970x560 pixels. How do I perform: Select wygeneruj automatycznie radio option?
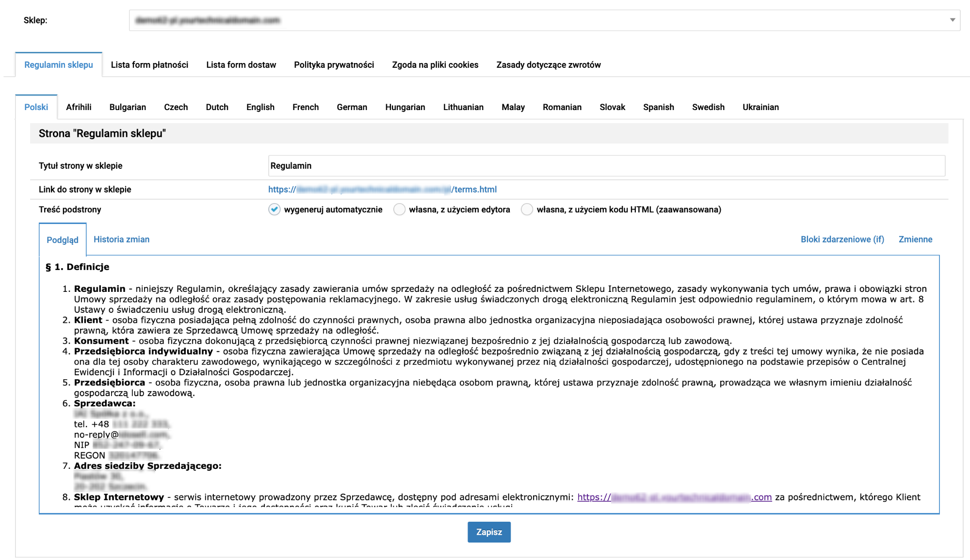pyautogui.click(x=275, y=209)
